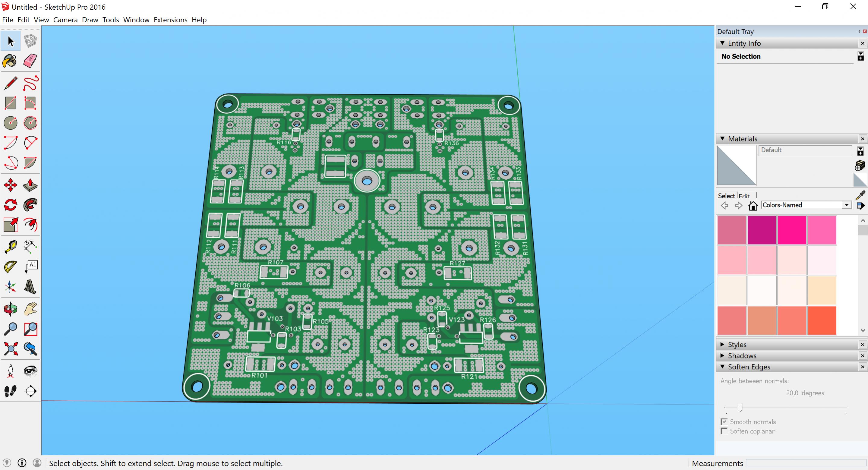Click the Zoom Extents tool
The image size is (868, 470).
[x=11, y=349]
